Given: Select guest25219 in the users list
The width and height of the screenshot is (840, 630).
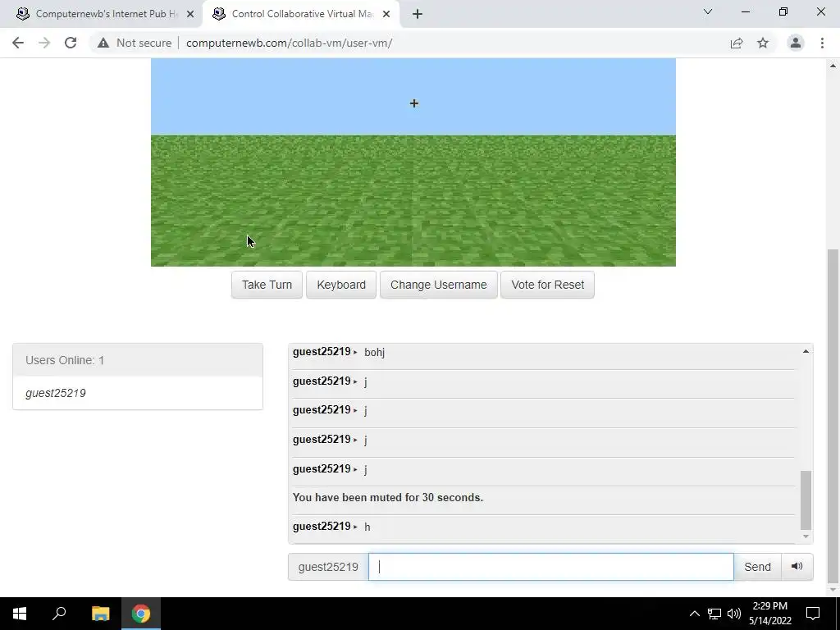Looking at the screenshot, I should click(x=56, y=393).
